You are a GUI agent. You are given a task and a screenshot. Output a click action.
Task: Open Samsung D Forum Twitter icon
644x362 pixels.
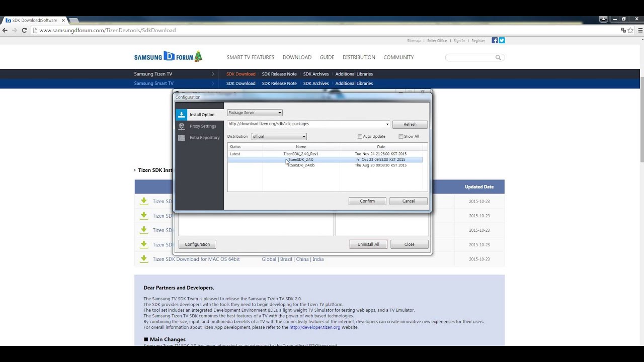click(x=502, y=40)
